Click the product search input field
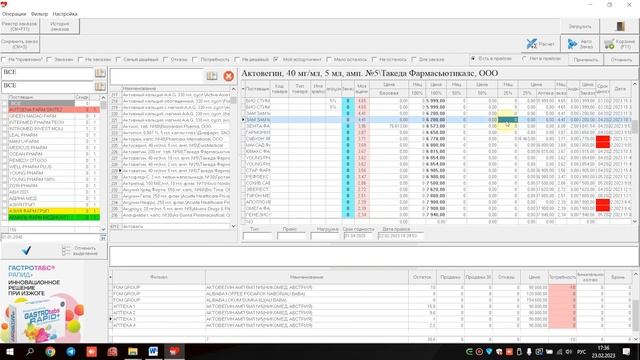Screen dimensions: 640x360 click(157, 76)
